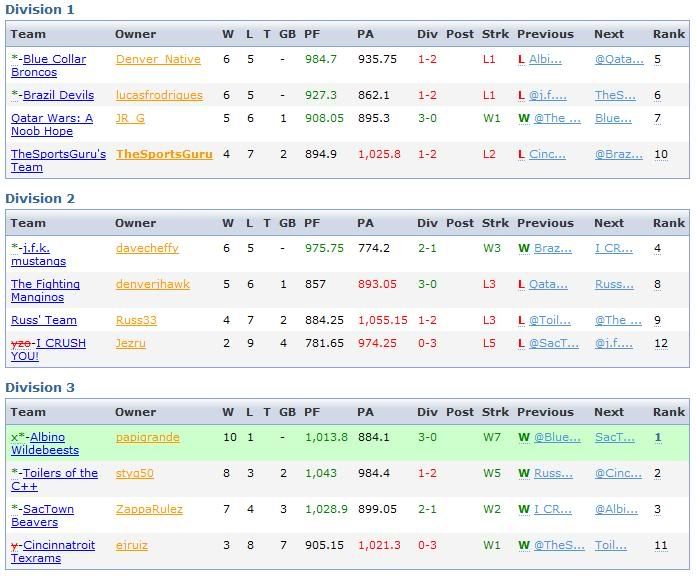Open owner papigrande profile
Viewport: 696px width, 576px height.
tap(147, 437)
